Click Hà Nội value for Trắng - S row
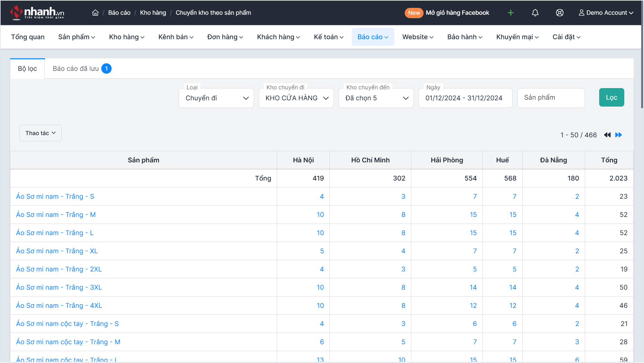Viewport: 644px width, 363px height. 322,197
